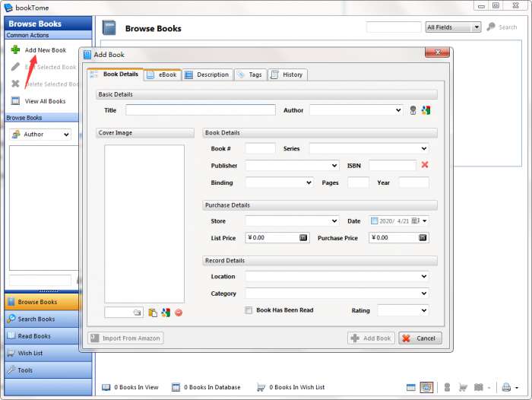532x400 pixels.
Task: Switch to the eBook tab
Action: coord(162,75)
